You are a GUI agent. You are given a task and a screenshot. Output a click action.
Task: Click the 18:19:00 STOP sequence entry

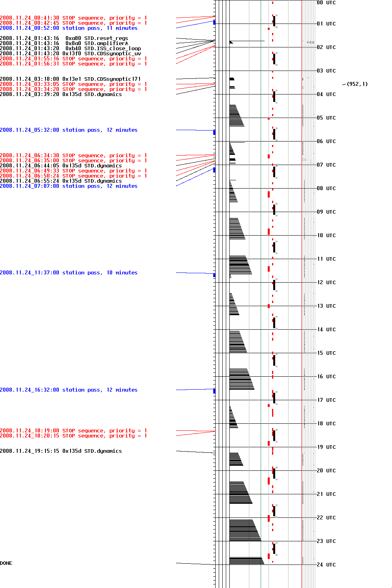pyautogui.click(x=73, y=431)
